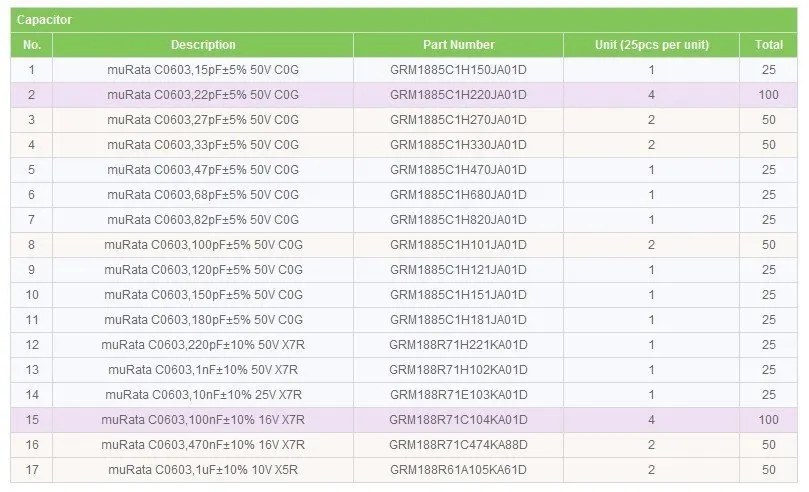The image size is (809, 492).
Task: Click description muRata C0603,1nF±10% 50V X7R
Action: (203, 370)
